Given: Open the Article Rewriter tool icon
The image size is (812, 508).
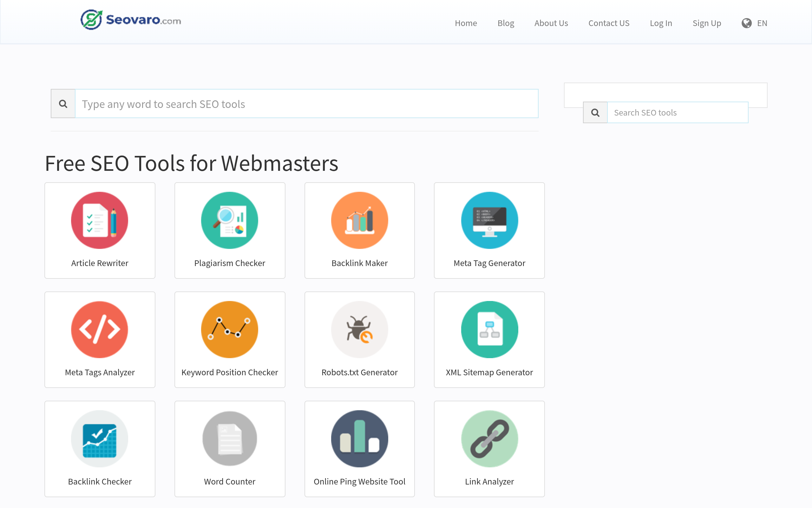Looking at the screenshot, I should [100, 220].
